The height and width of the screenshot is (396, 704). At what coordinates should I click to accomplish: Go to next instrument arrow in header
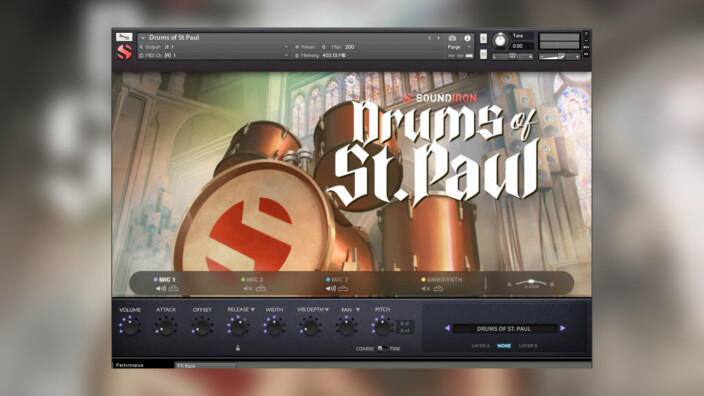coord(439,38)
